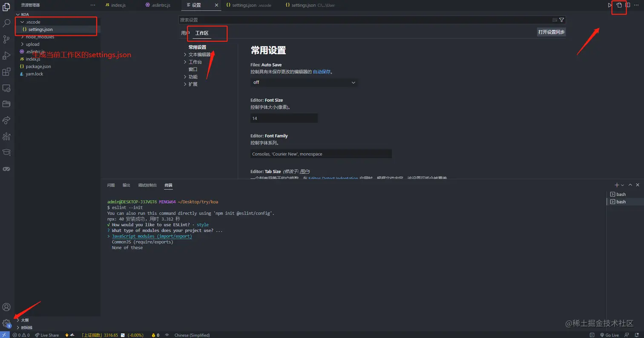Open Source Control view in activity bar
This screenshot has height=338, width=644.
6,39
